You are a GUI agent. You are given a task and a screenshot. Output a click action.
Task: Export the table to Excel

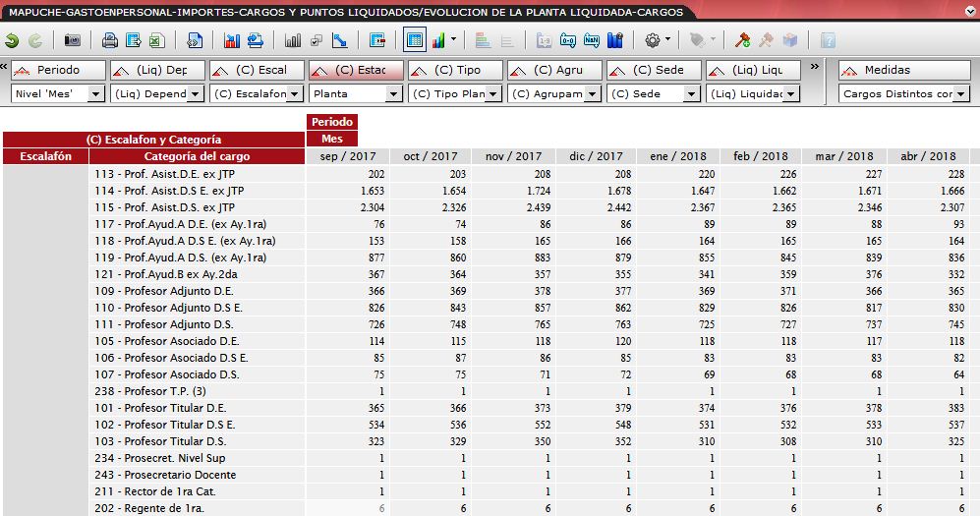click(x=156, y=40)
